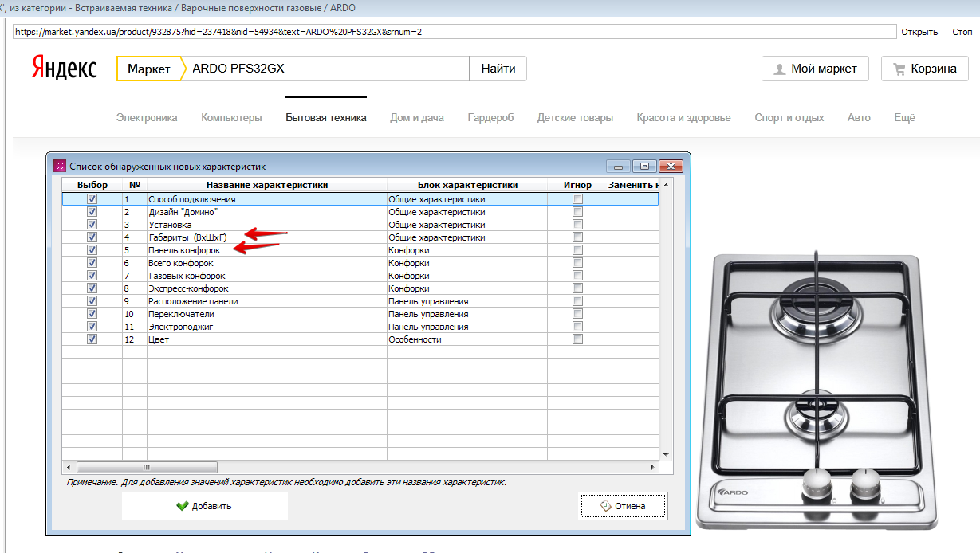Click the user icon in Мой маркет button
This screenshot has height=553, width=980.
click(779, 69)
